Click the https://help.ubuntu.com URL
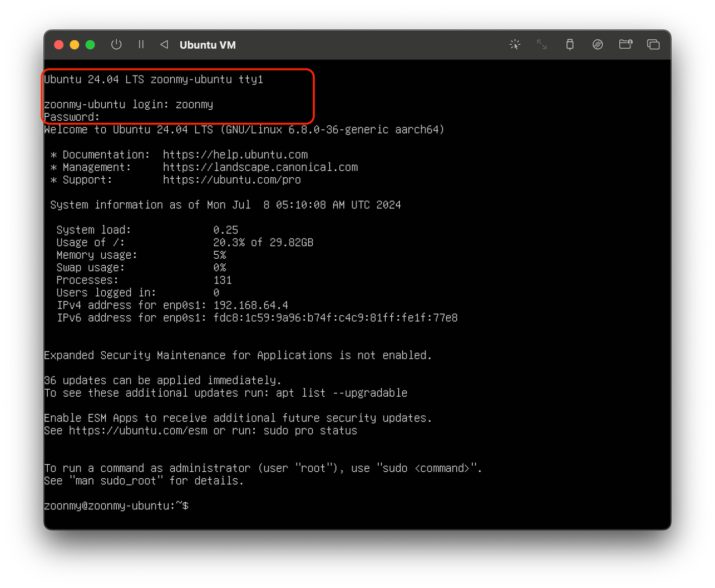 235,155
